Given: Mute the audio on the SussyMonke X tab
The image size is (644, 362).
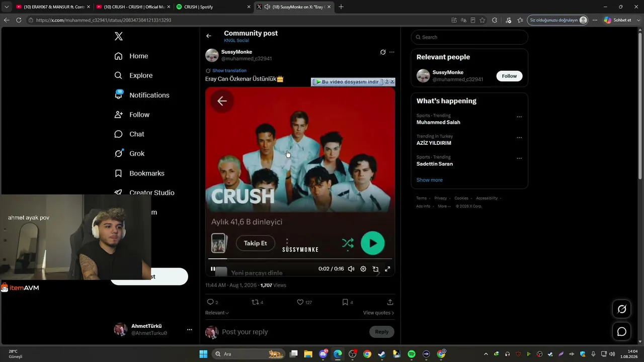Looking at the screenshot, I should [x=267, y=7].
